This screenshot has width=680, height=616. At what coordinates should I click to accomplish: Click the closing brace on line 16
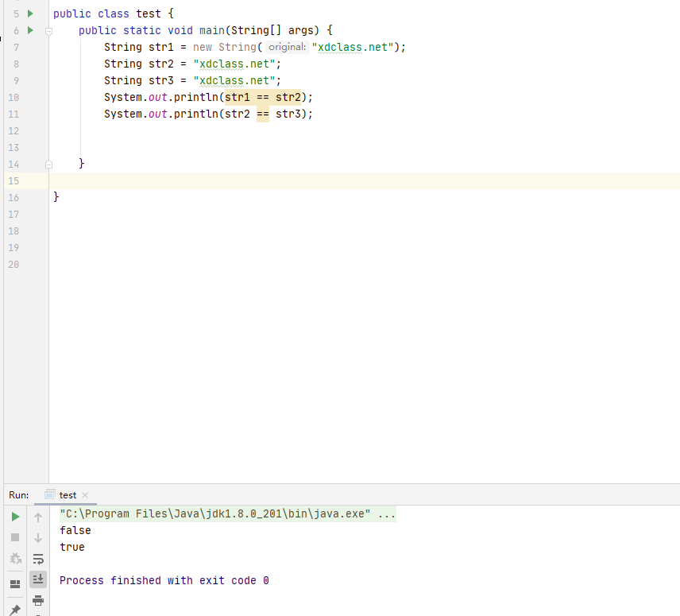coord(56,197)
